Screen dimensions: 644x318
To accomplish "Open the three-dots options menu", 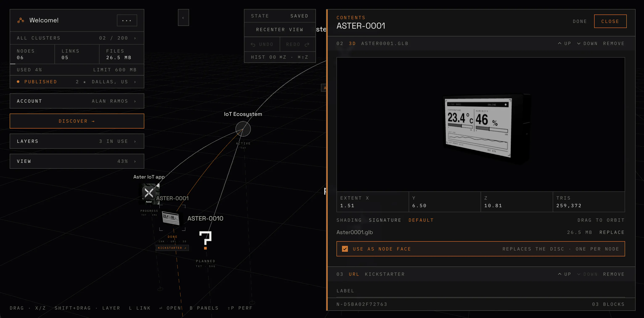I will point(127,20).
